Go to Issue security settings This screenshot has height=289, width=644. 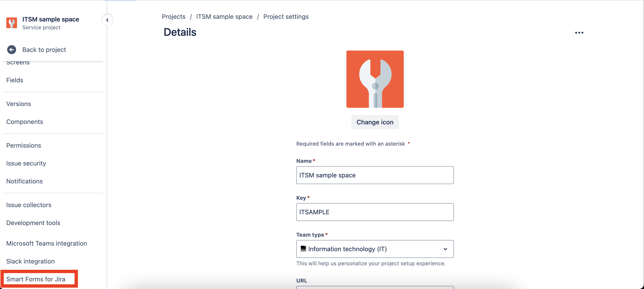(x=26, y=163)
